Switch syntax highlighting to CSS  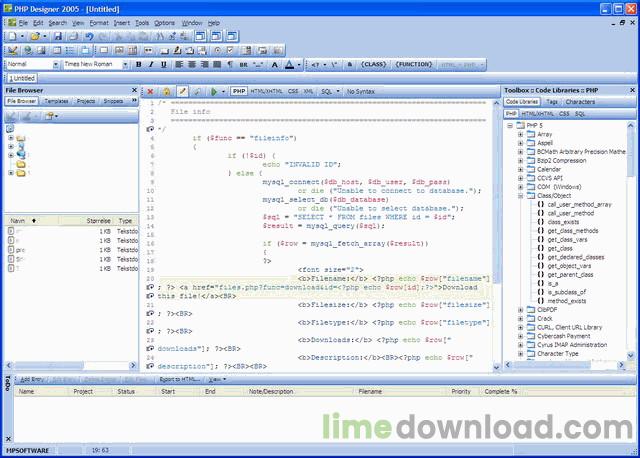(293, 91)
